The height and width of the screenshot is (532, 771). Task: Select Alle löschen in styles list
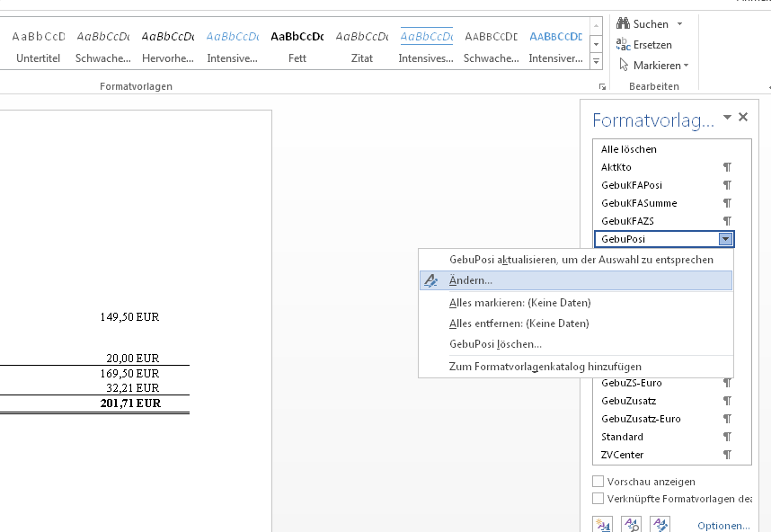click(629, 149)
